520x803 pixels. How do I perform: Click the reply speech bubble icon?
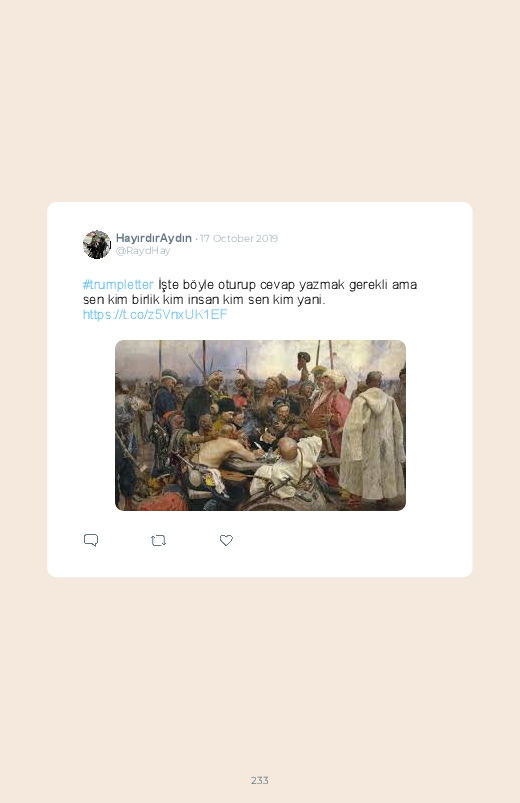coord(91,540)
